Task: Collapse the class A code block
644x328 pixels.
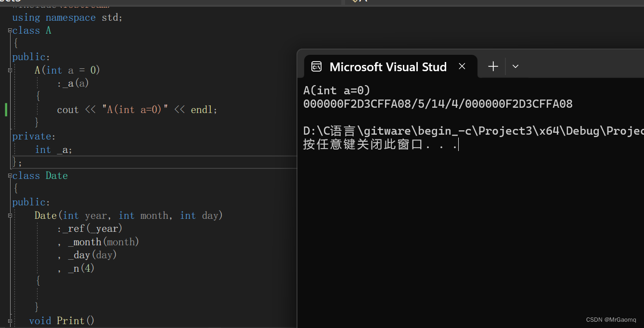Action: pos(10,30)
